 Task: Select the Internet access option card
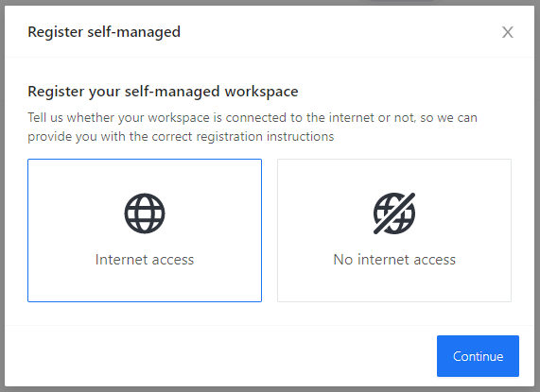[x=145, y=230]
